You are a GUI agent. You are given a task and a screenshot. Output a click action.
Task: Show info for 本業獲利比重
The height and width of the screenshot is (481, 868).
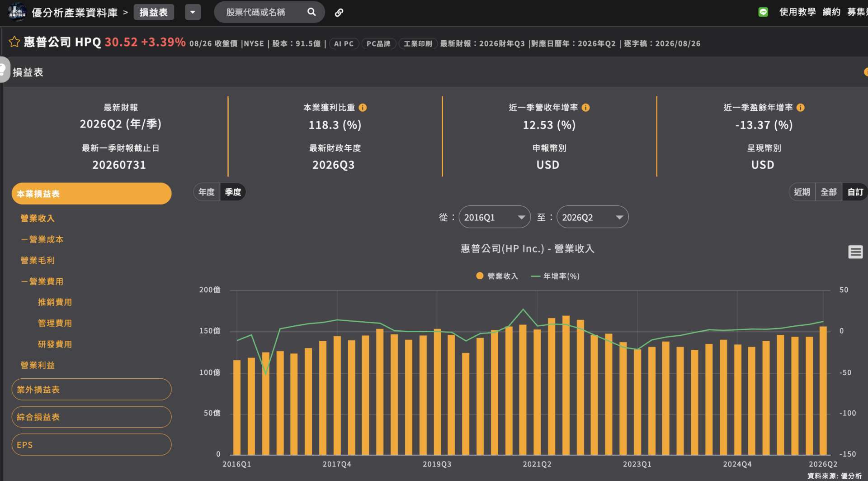pos(363,108)
